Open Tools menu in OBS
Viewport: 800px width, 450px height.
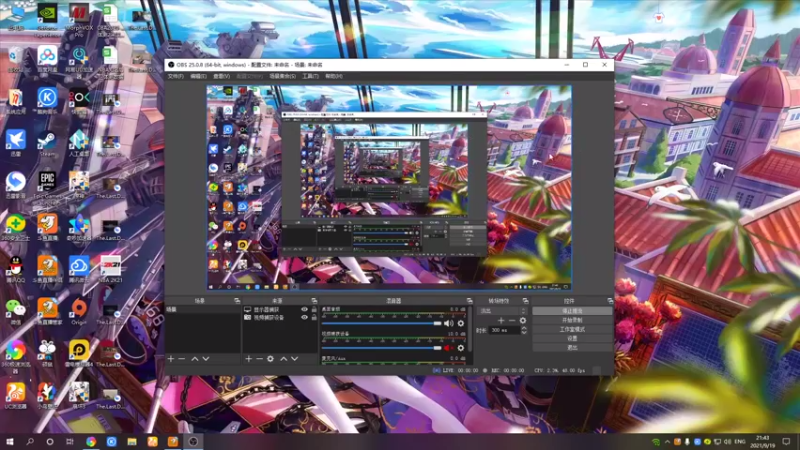pos(310,76)
